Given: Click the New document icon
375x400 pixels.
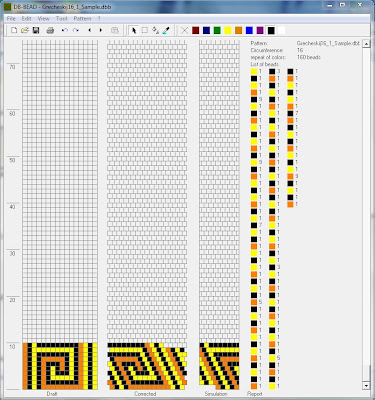Looking at the screenshot, I should (14, 30).
